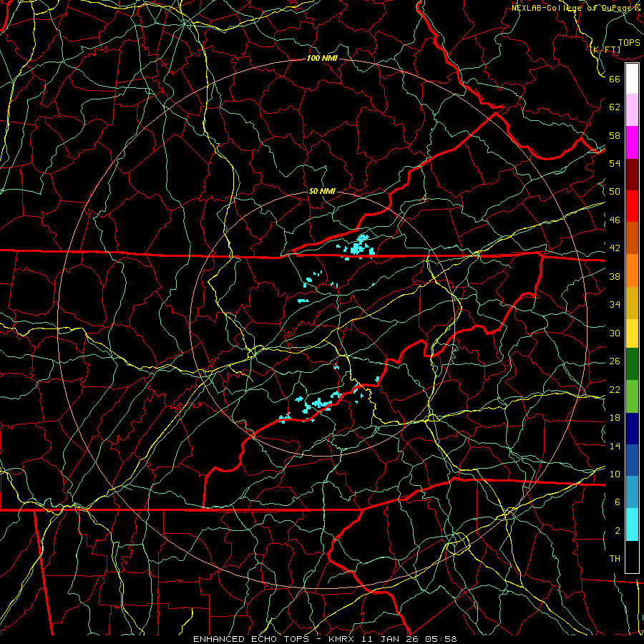Select the sky blue legend swatch
The width and height of the screenshot is (644, 644).
click(632, 492)
